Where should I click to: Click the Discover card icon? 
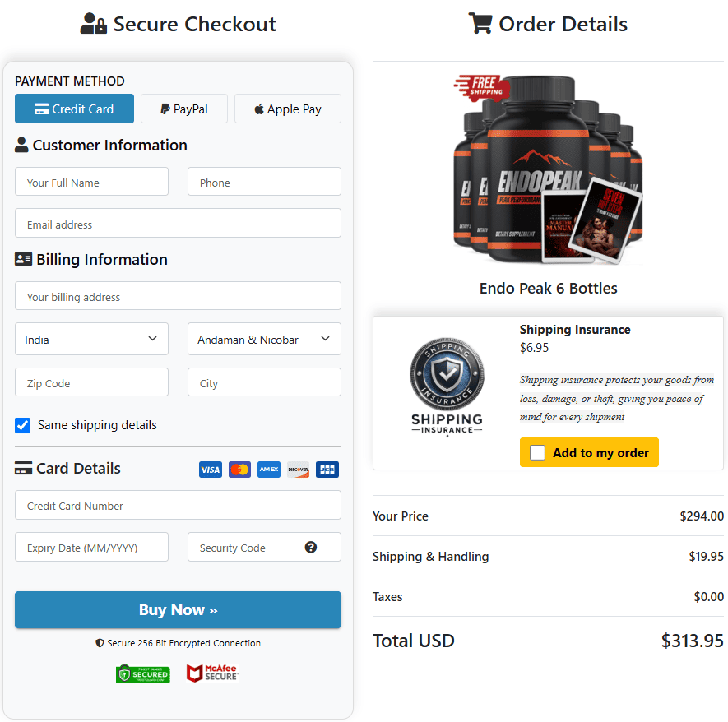(x=297, y=469)
